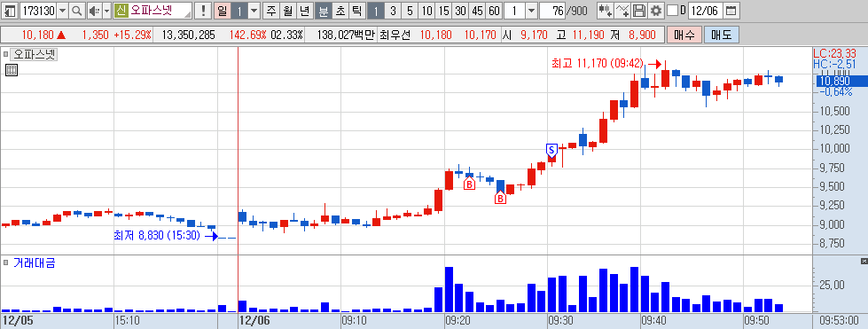Click the add line indicator icon
Viewport: 868px width, 329px height.
tap(622, 11)
